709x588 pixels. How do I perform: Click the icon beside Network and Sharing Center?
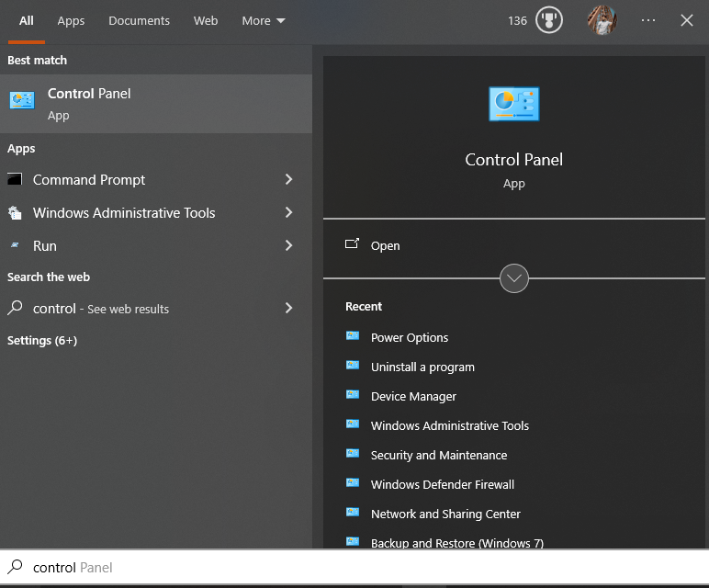(x=353, y=512)
